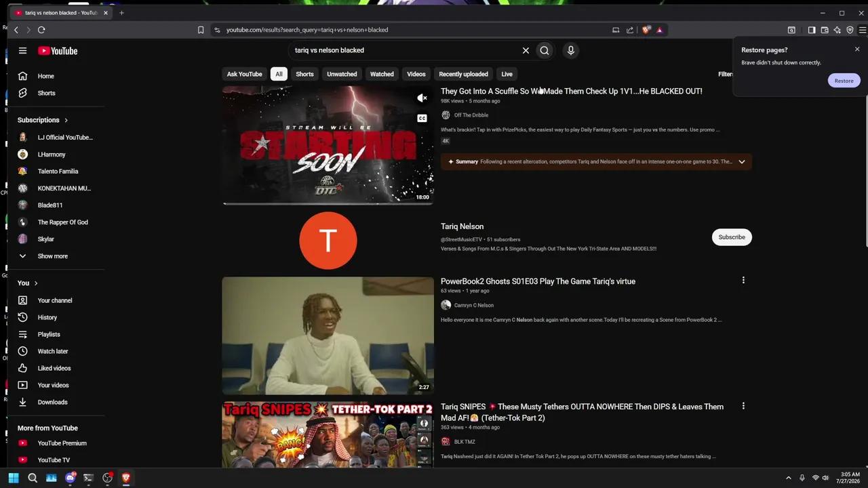Open the Off The Dribble channel link
Screen dimensions: 868x488
(x=471, y=115)
